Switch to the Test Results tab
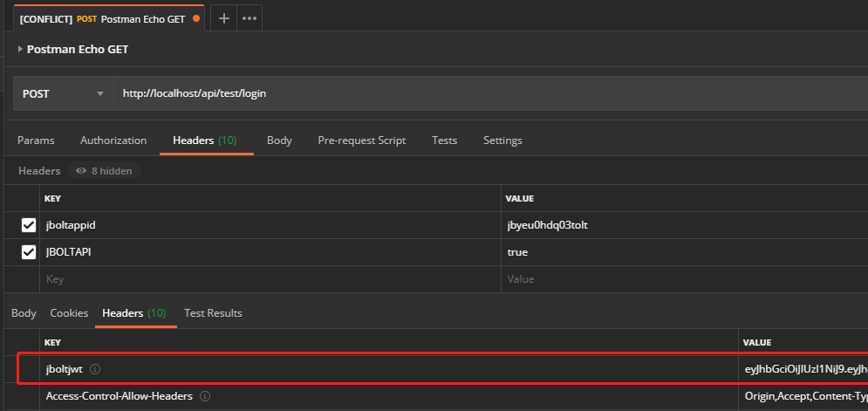This screenshot has height=411, width=868. 213,313
